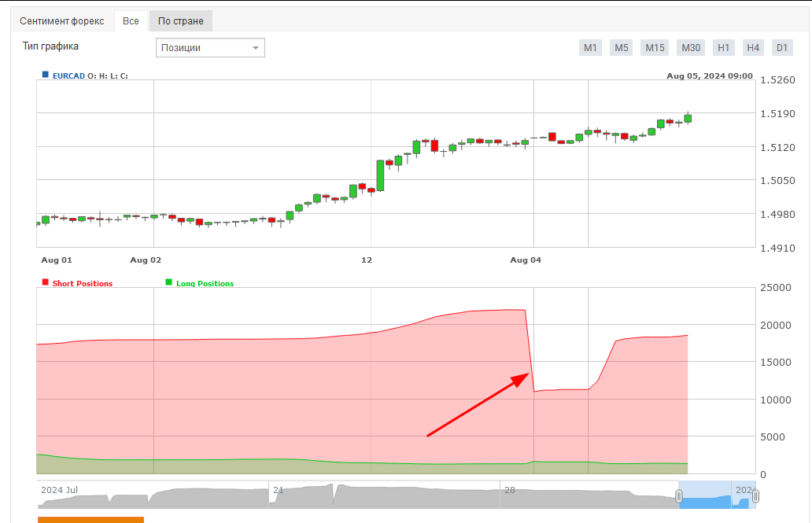Click the 20000 positions axis value
The image size is (812, 523).
[775, 325]
